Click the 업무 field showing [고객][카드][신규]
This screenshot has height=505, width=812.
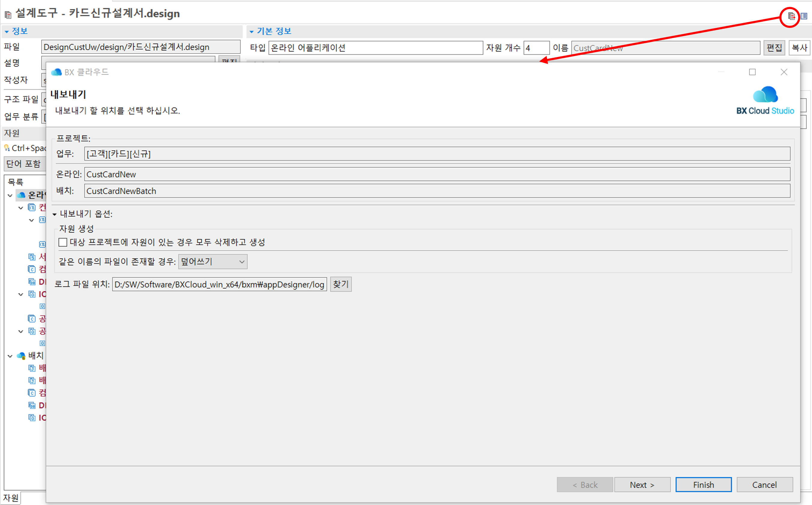point(437,154)
